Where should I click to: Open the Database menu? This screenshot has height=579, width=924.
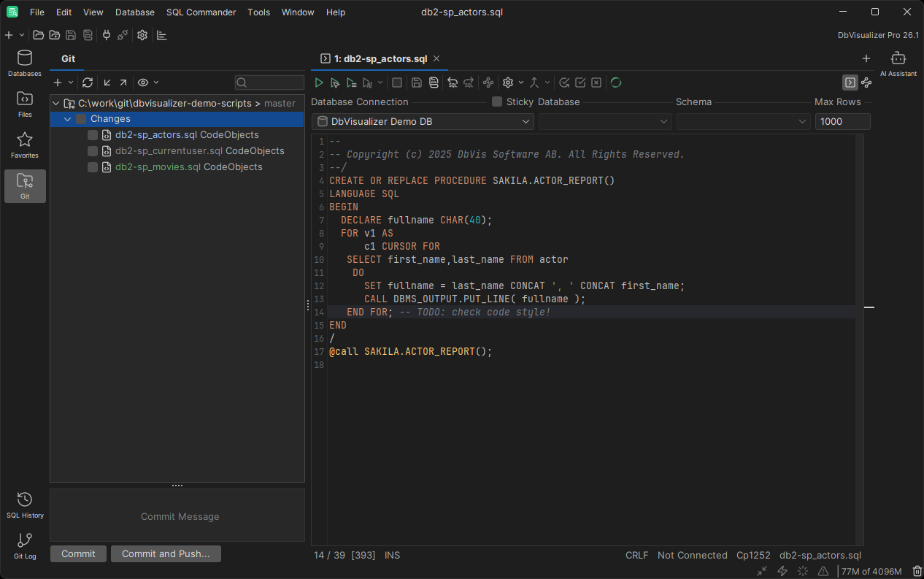[135, 12]
